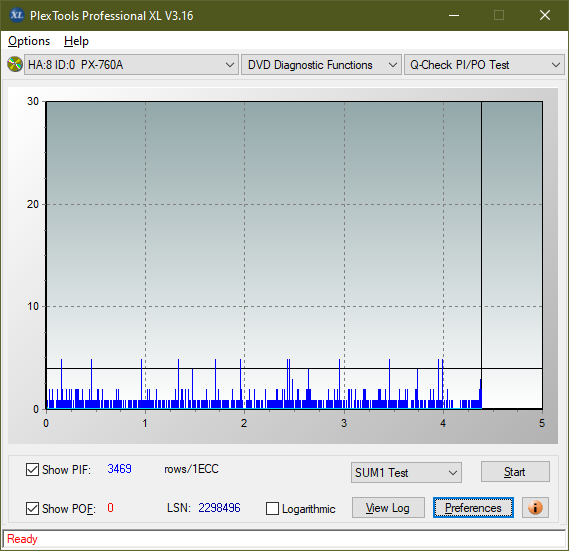
Task: Click the Ready status bar
Action: [284, 539]
